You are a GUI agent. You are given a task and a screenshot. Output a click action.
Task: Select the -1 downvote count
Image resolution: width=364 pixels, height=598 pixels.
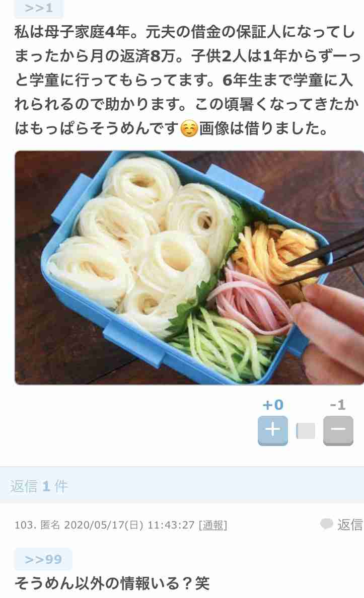point(338,405)
